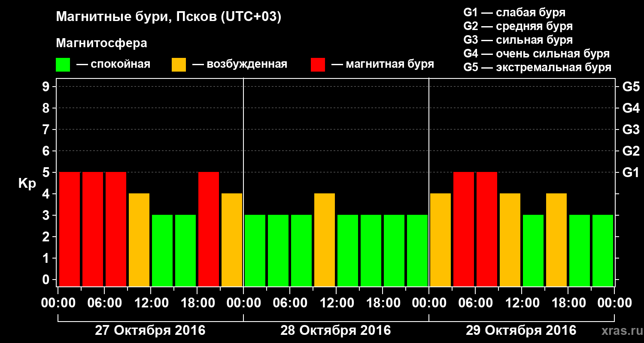Click the yellow bar starting 21:00 on 27 Октября
Image resolution: width=644 pixels, height=343 pixels.
[232, 240]
